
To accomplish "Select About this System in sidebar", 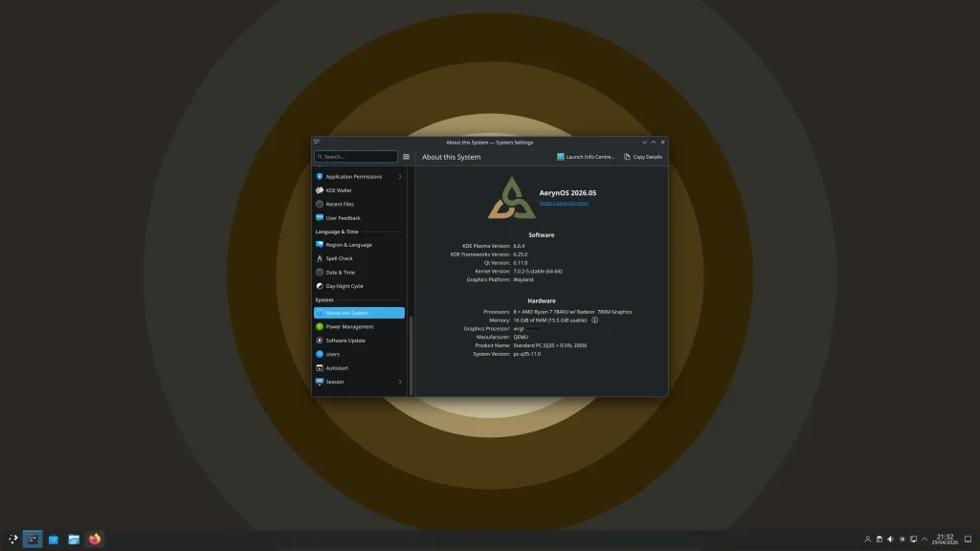I will (360, 313).
